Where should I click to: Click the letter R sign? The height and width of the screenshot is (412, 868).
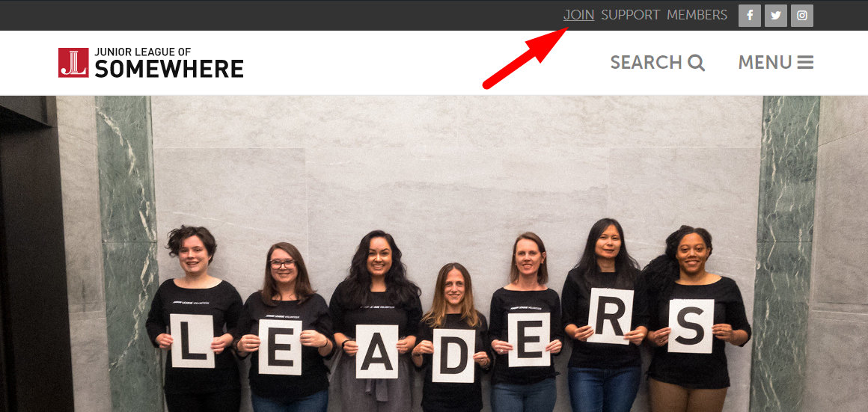point(610,316)
